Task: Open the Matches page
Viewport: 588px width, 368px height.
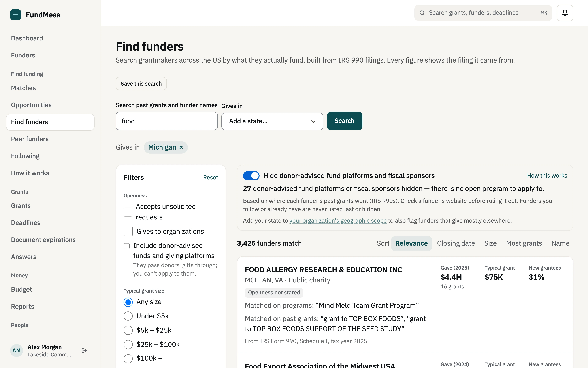Action: pyautogui.click(x=50, y=88)
